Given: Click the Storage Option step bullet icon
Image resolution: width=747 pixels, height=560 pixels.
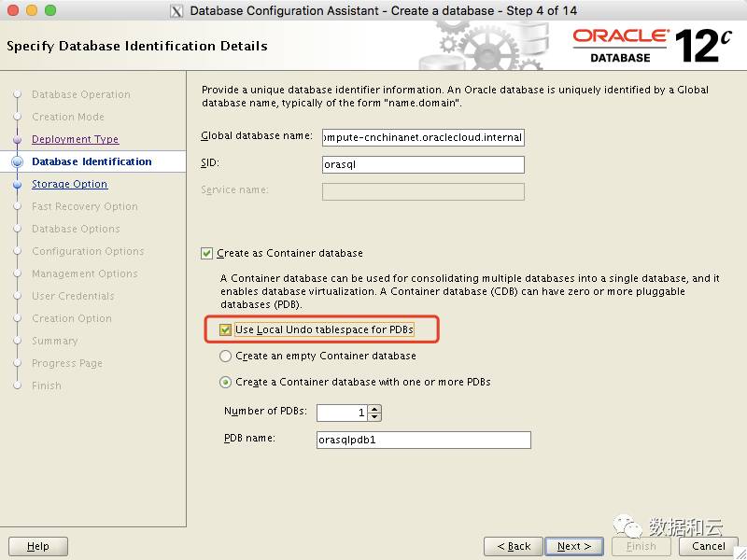Looking at the screenshot, I should pos(17,184).
